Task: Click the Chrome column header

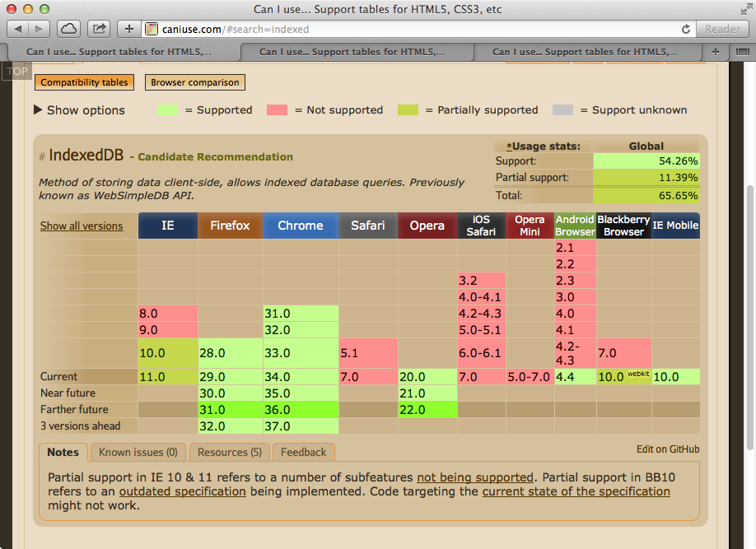Action: 301,226
